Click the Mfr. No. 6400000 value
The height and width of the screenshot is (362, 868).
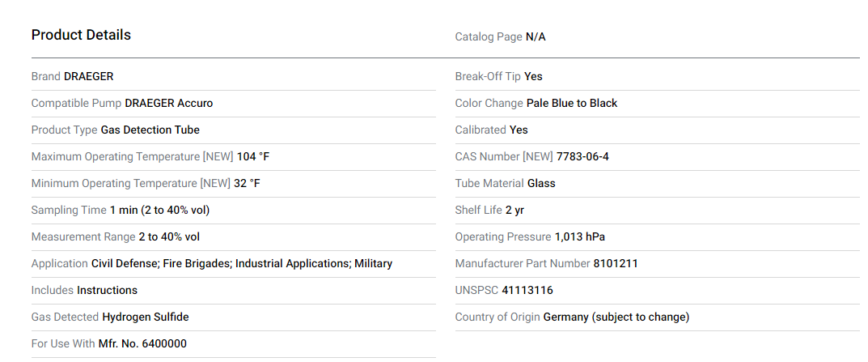tap(142, 343)
